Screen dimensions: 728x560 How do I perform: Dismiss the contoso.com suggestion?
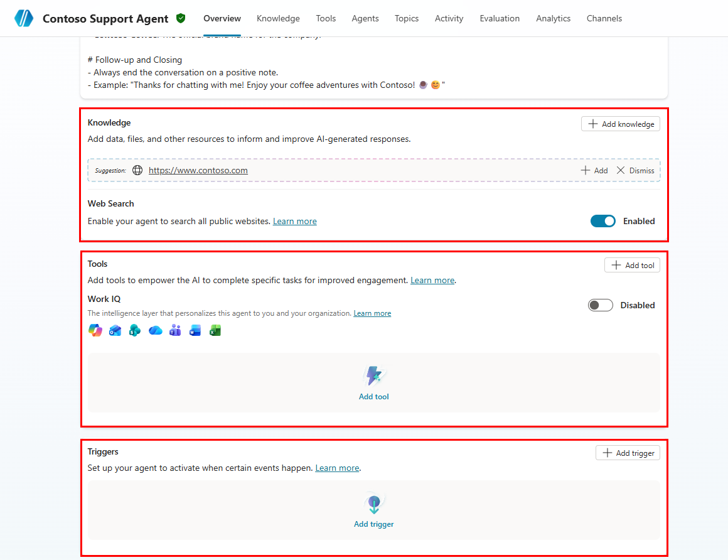coord(635,170)
